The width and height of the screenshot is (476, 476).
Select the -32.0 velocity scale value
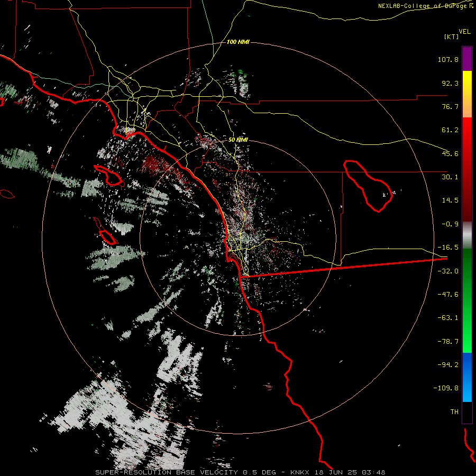tap(448, 271)
